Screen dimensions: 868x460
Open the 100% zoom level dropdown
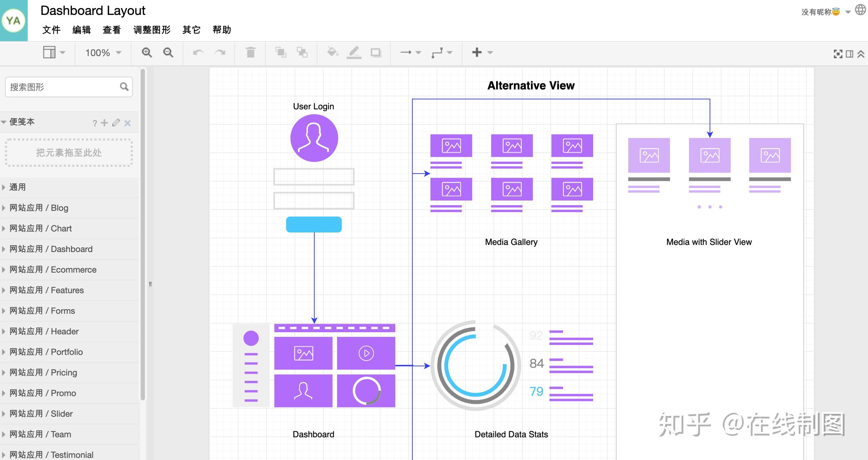click(103, 53)
